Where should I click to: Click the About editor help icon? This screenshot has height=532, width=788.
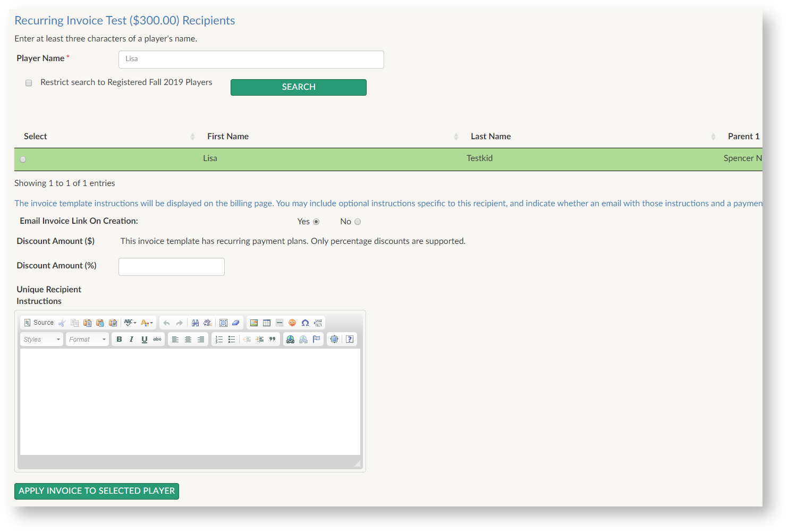coord(350,339)
